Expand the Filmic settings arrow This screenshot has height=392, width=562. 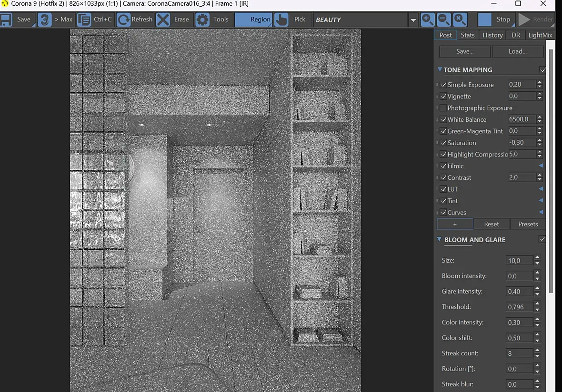point(541,166)
